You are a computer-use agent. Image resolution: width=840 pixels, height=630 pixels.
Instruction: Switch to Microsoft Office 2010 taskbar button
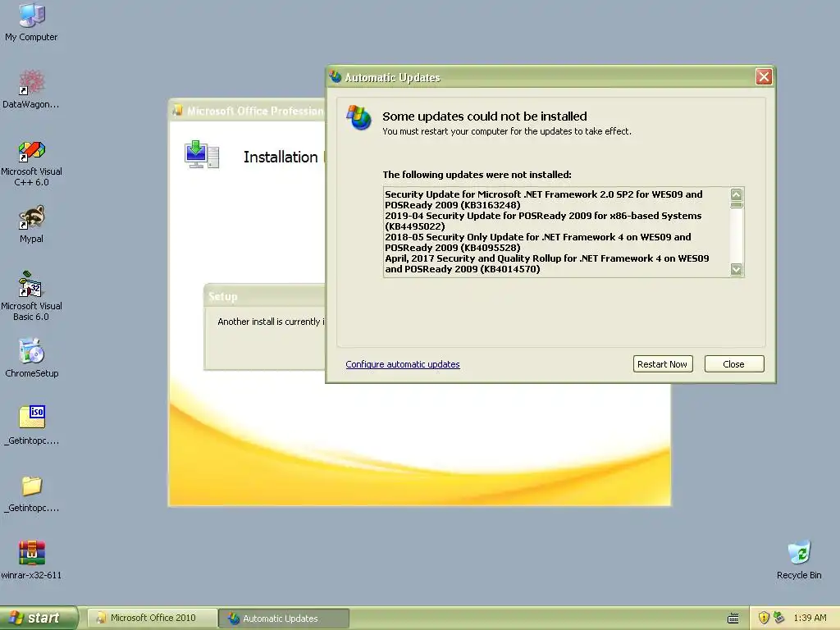tap(152, 618)
